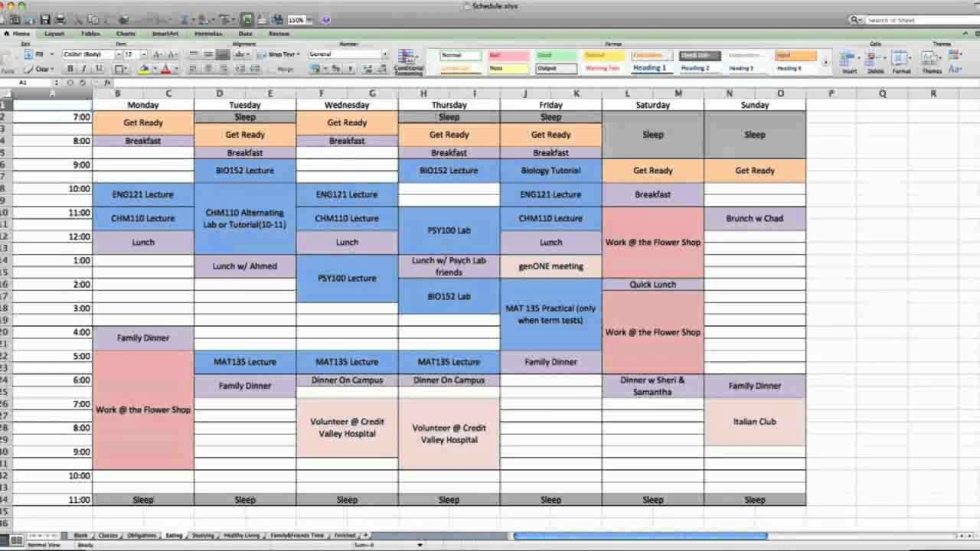This screenshot has width=980, height=551.
Task: Select the Brunch w Chad cell
Action: point(754,218)
